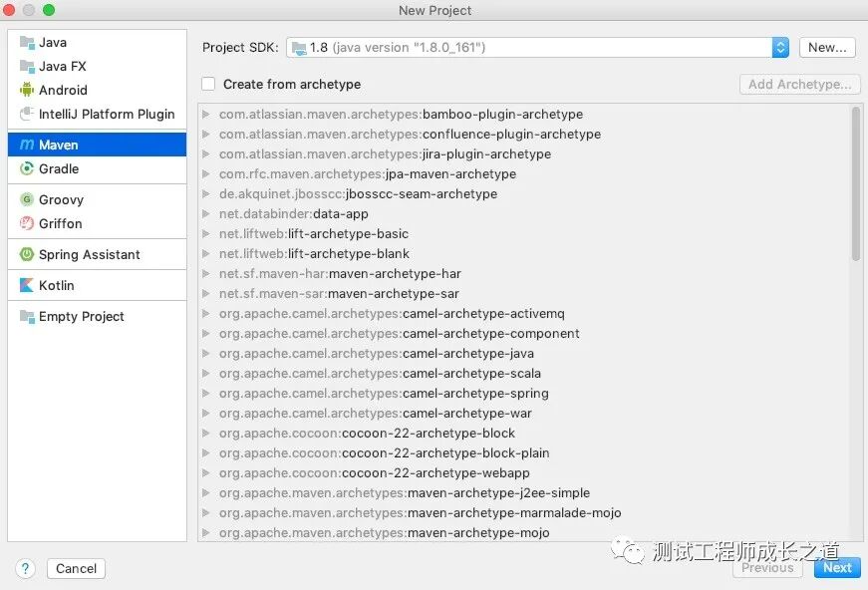Expand jpa-maven-archetype node
Screen dimensions: 868x590
point(206,173)
